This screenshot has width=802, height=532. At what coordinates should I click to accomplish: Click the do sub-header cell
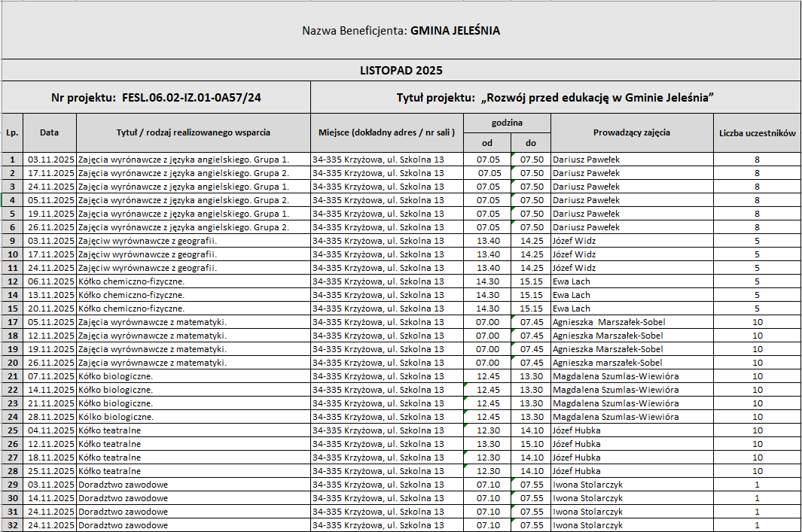coord(531,142)
